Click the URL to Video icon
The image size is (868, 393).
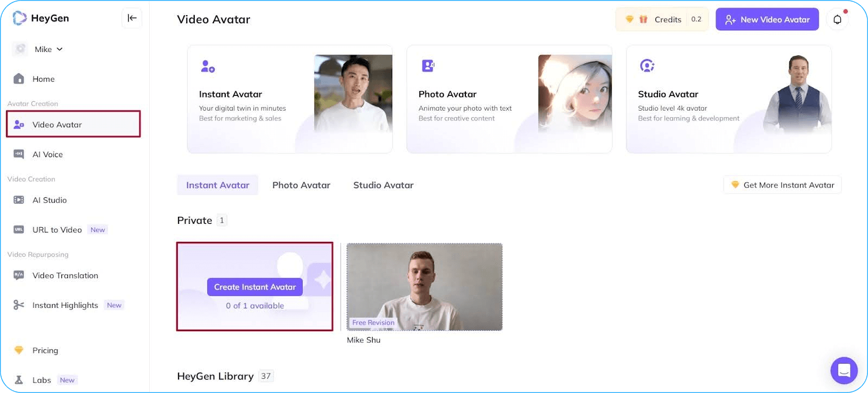[19, 230]
